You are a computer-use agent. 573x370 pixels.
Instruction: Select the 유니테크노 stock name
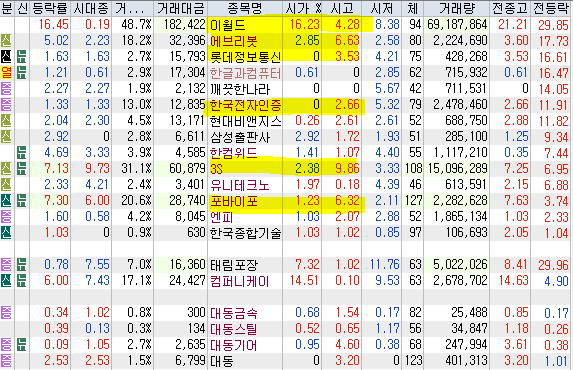coord(240,185)
